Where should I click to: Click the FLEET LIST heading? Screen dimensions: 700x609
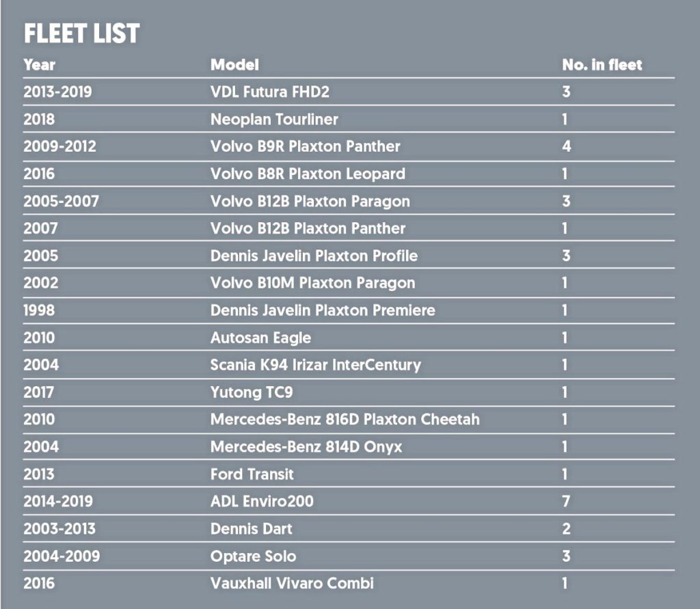click(x=82, y=33)
